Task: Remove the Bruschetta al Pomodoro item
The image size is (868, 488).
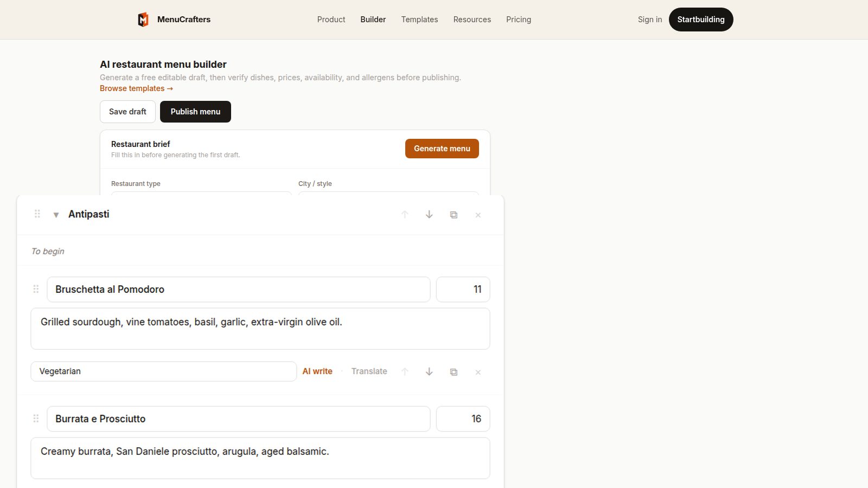Action: (x=478, y=371)
